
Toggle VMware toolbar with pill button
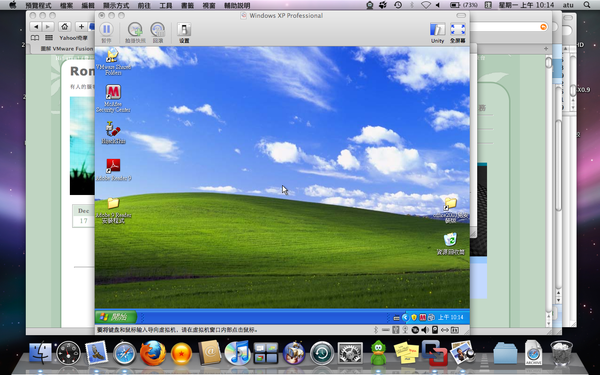(x=461, y=15)
